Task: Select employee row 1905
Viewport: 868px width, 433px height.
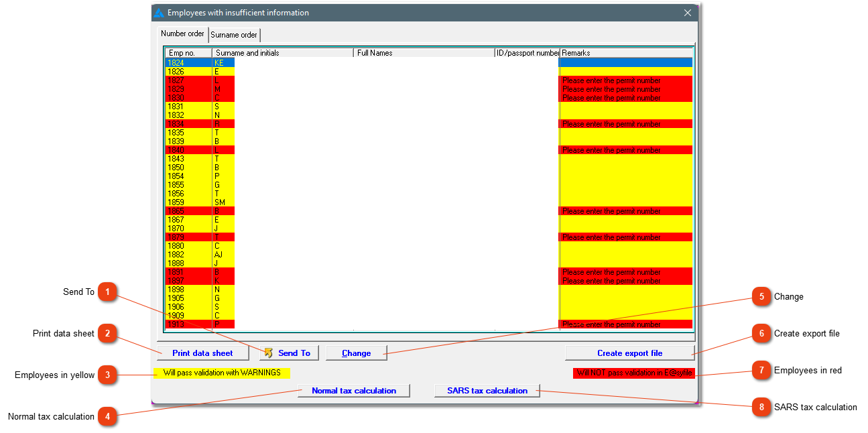Action: tap(429, 298)
